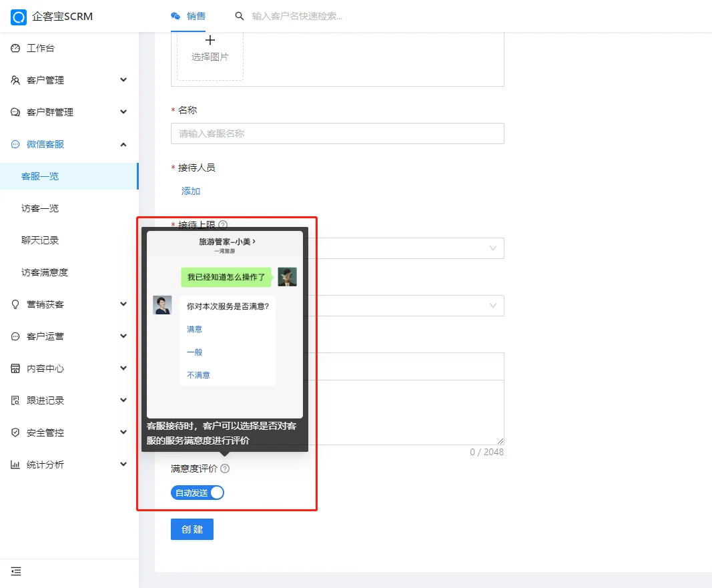Click the 客户运营 icon

point(15,336)
